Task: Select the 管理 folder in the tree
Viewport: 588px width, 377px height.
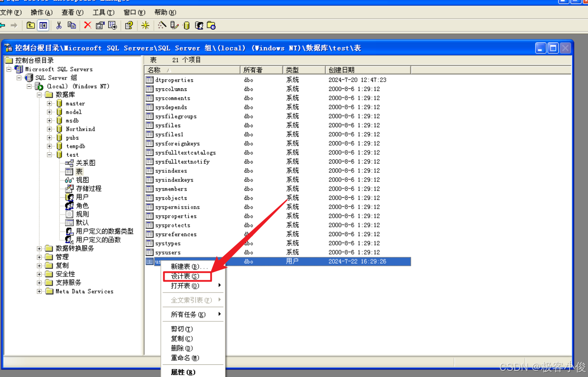Action: coord(62,257)
